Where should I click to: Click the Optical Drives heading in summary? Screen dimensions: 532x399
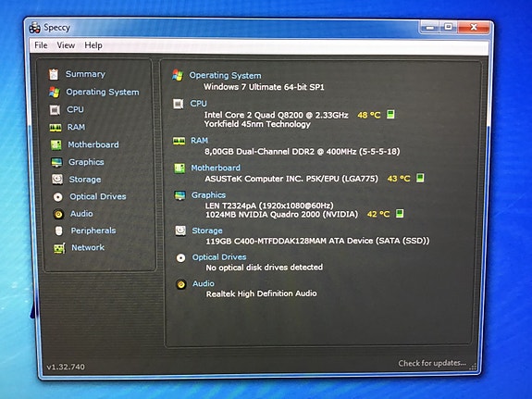click(219, 257)
